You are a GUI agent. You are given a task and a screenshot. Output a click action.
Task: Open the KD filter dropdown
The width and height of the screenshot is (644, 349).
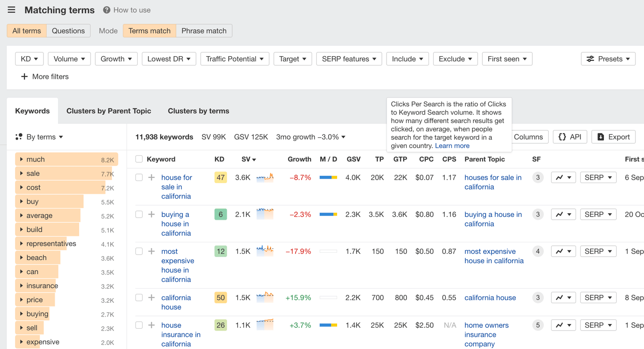[29, 58]
